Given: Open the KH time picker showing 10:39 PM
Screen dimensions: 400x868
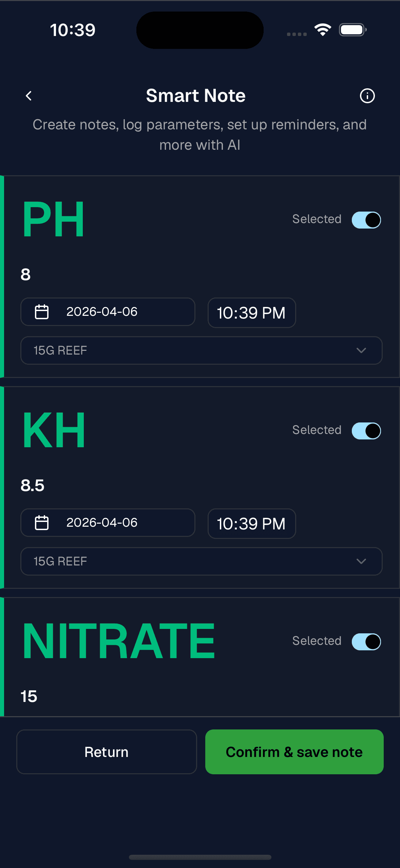Looking at the screenshot, I should pyautogui.click(x=251, y=524).
